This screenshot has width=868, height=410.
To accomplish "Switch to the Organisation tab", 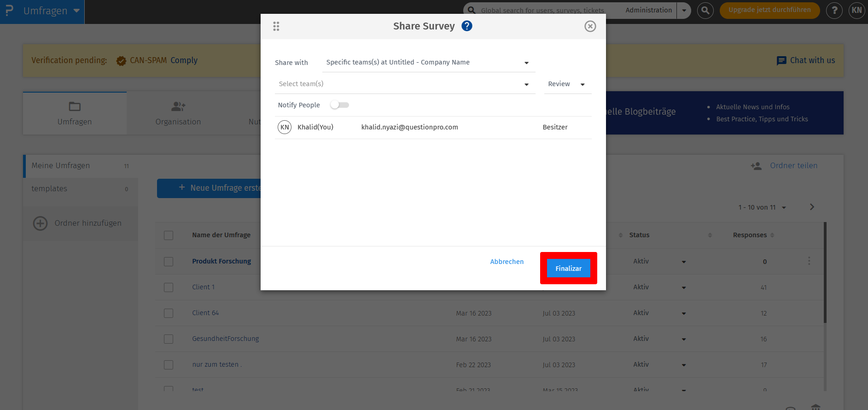I will (x=178, y=113).
